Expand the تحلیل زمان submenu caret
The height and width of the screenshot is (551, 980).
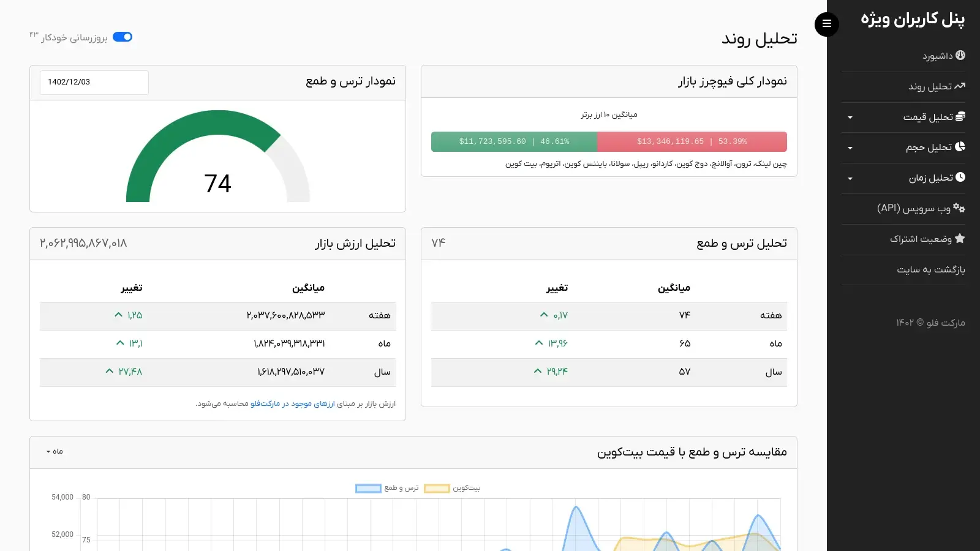click(x=850, y=179)
